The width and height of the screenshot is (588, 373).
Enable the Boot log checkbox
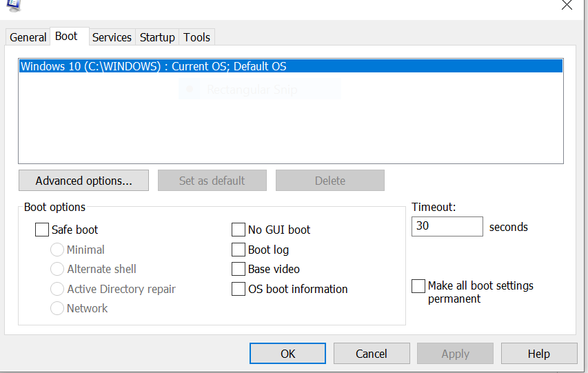pyautogui.click(x=239, y=250)
